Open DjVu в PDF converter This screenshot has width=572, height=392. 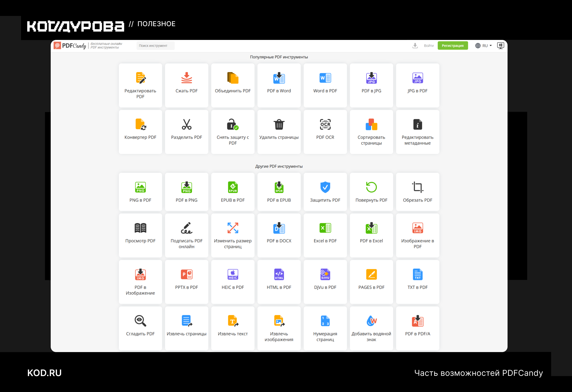(x=325, y=282)
